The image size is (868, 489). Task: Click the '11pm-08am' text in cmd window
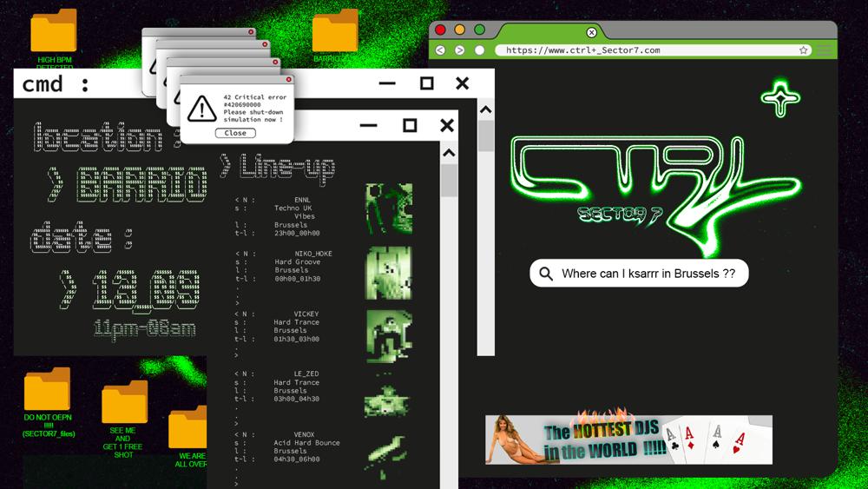coord(145,328)
